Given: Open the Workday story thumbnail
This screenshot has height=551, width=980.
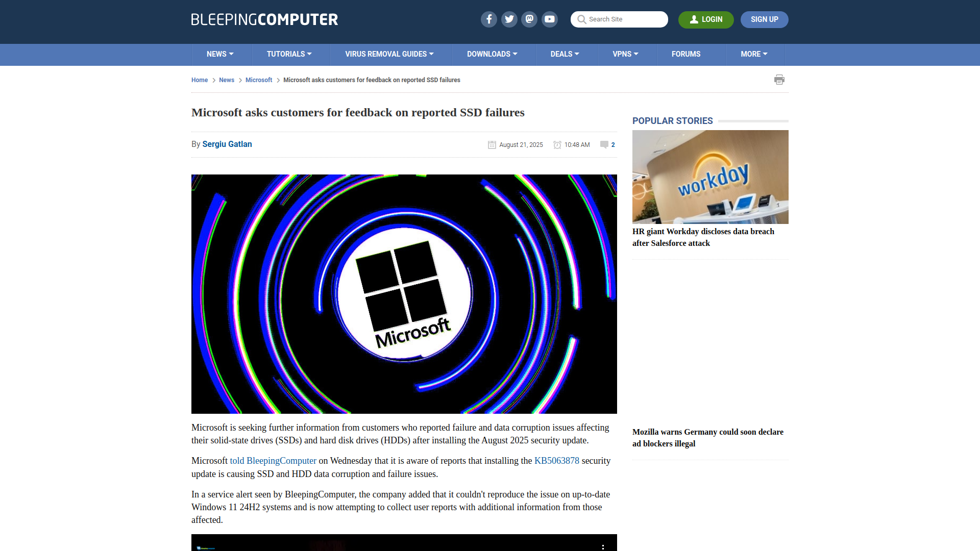Looking at the screenshot, I should click(710, 177).
